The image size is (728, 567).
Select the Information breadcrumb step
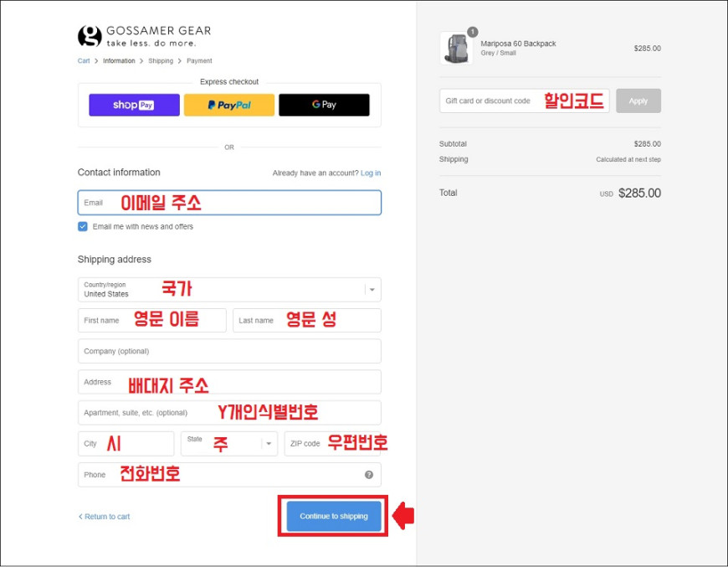(119, 61)
